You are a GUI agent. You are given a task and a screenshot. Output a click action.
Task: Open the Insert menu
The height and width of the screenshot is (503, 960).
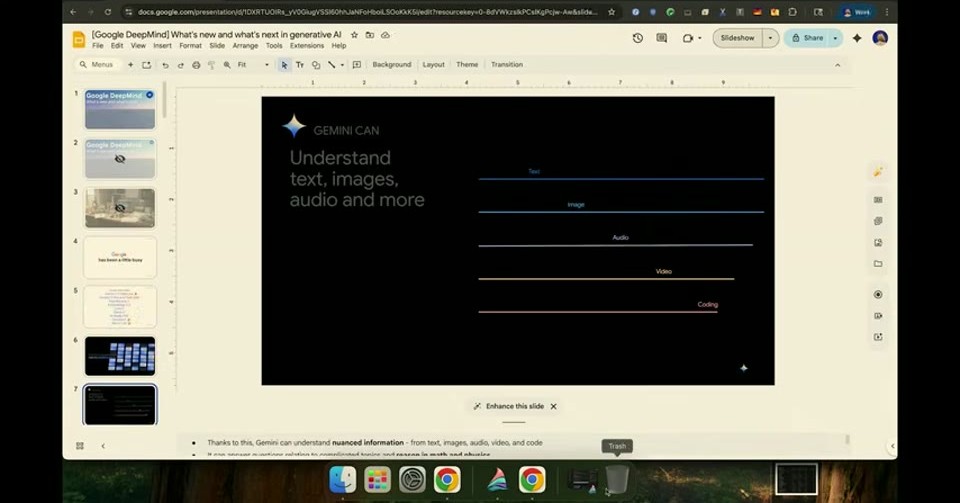[162, 46]
